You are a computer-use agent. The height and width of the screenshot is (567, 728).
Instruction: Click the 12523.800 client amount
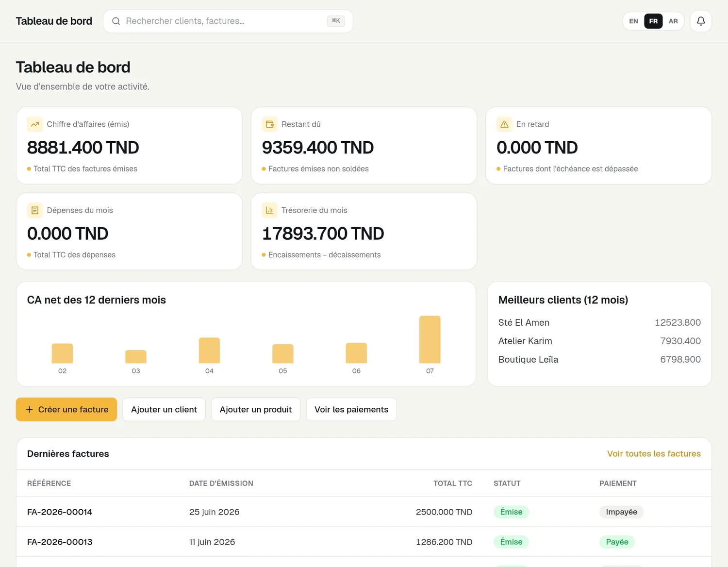[678, 323]
